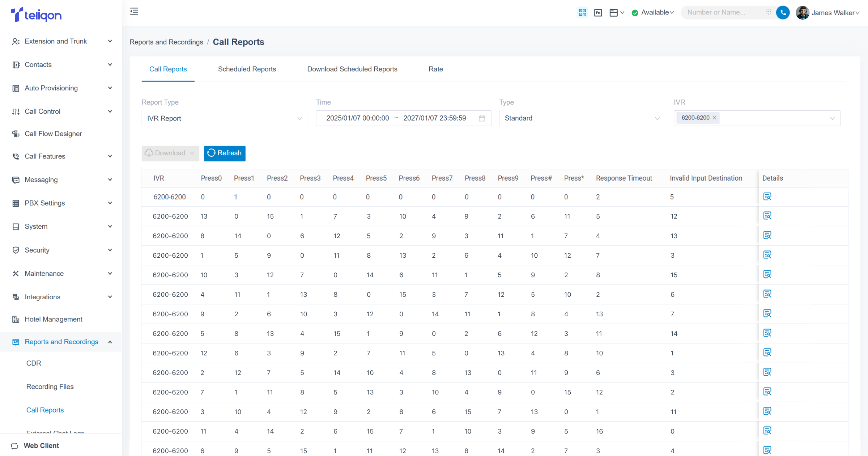This screenshot has width=868, height=456.
Task: Click the blue phone call button
Action: 783,13
